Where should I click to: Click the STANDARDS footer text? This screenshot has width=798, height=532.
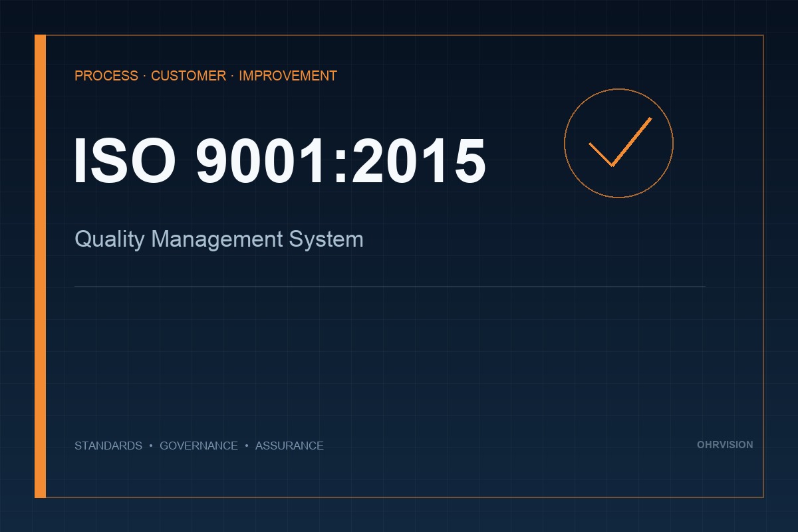(x=108, y=446)
